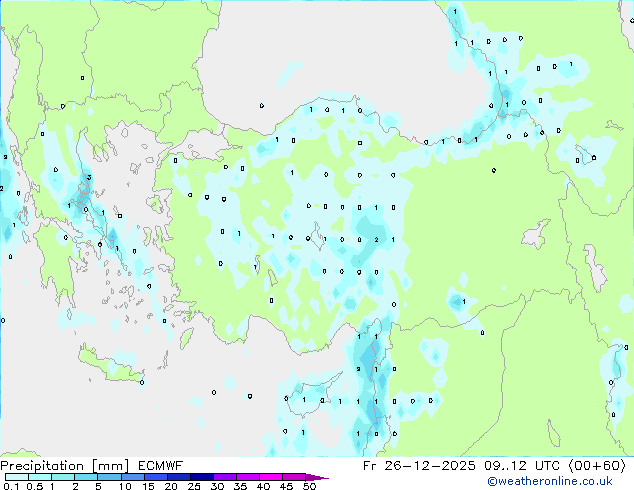Click the "15" legend scale label
The height and width of the screenshot is (490, 634).
click(148, 486)
